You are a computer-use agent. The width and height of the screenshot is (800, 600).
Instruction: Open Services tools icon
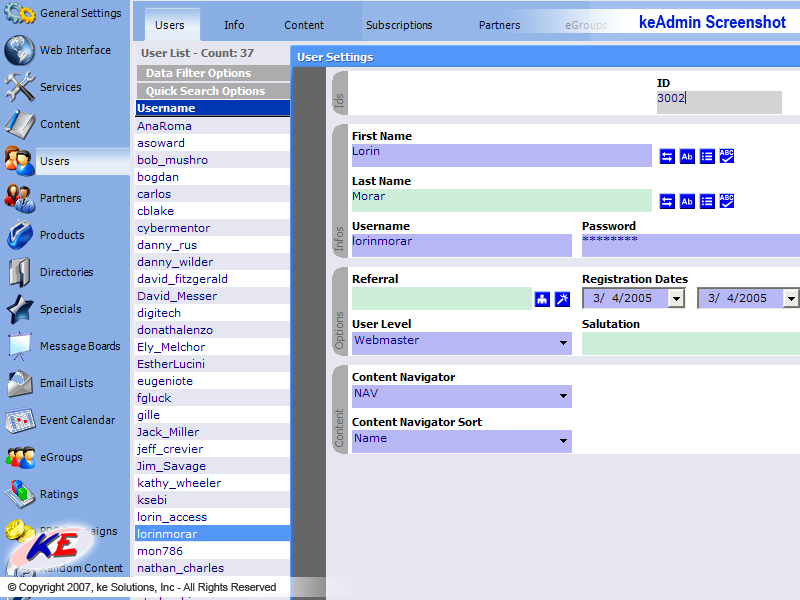coord(19,87)
